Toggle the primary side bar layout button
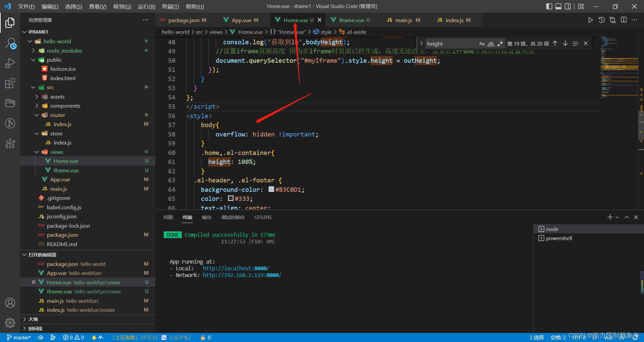The width and height of the screenshot is (644, 342). [549, 6]
